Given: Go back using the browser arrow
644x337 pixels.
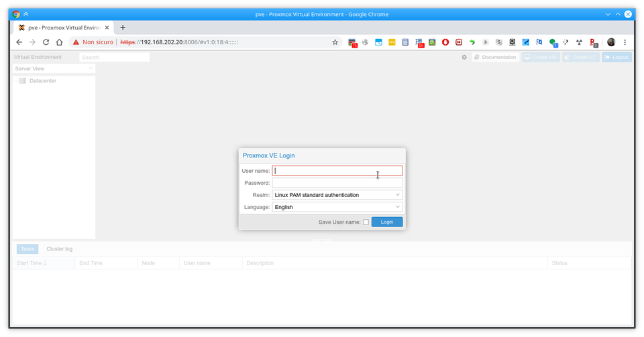Looking at the screenshot, I should (x=19, y=42).
